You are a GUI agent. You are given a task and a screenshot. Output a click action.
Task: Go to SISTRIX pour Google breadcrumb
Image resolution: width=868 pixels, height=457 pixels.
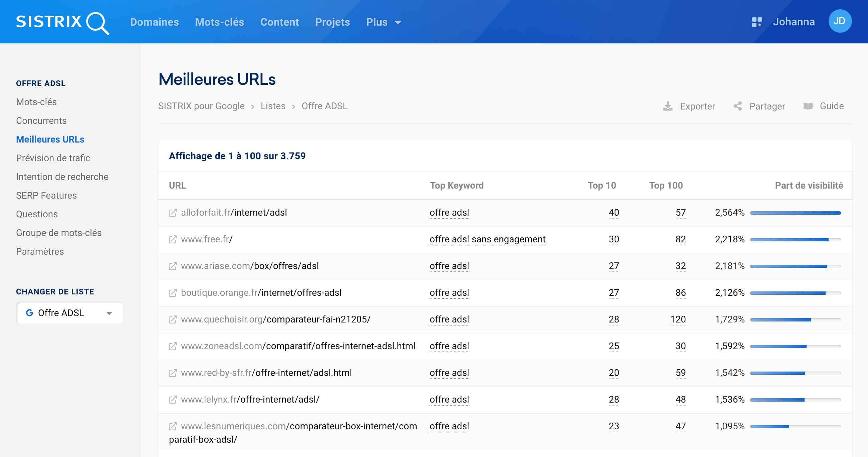(201, 106)
